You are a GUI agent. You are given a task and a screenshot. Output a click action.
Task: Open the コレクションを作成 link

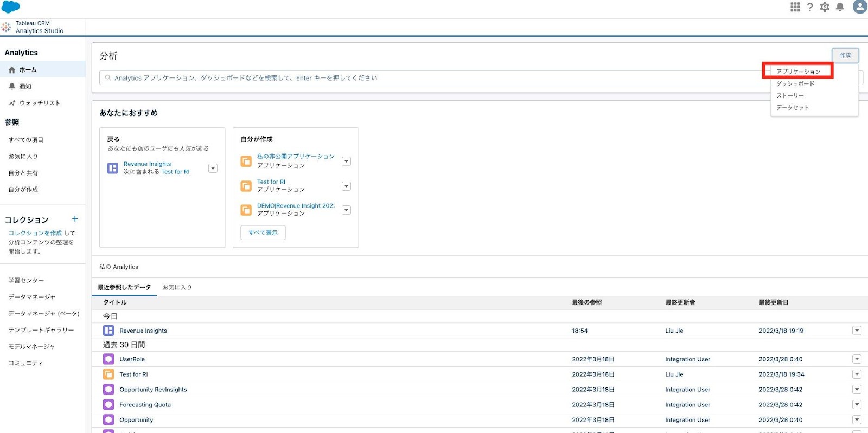35,233
